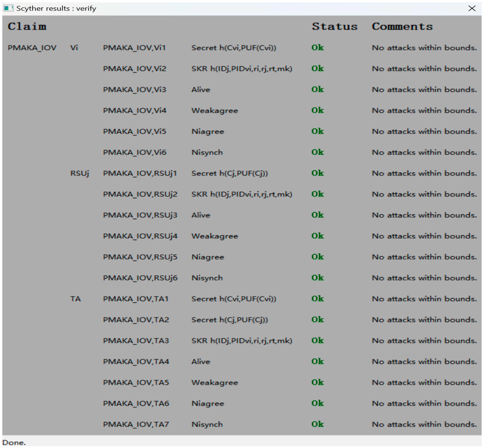Click the Claim column header
Viewport: 484px width, 448px height.
click(27, 26)
